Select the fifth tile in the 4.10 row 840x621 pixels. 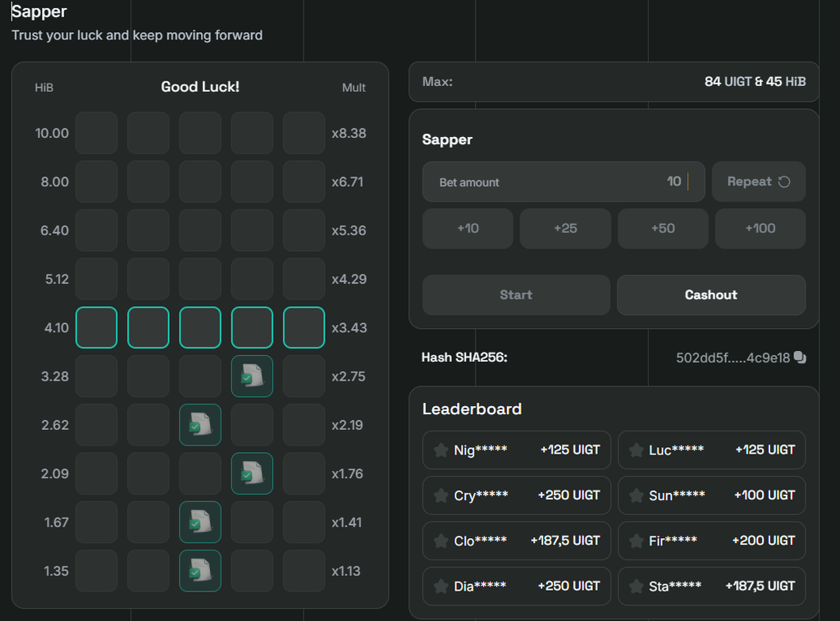pos(304,327)
